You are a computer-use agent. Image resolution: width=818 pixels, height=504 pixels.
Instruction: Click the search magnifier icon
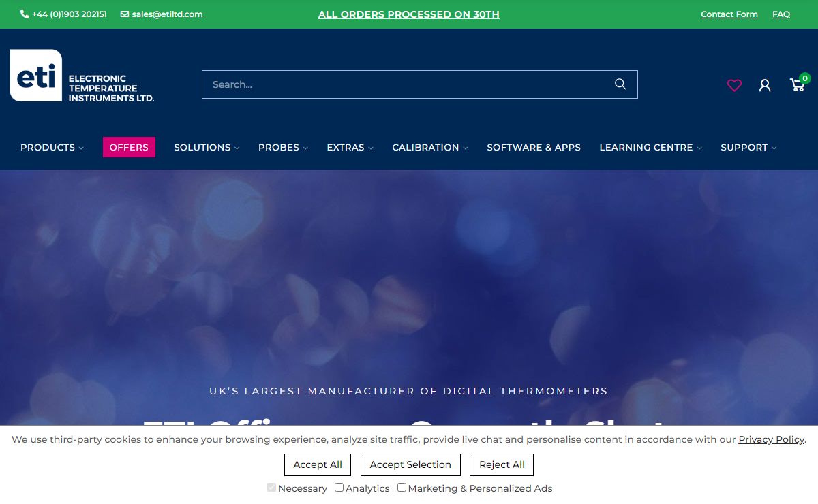(620, 84)
